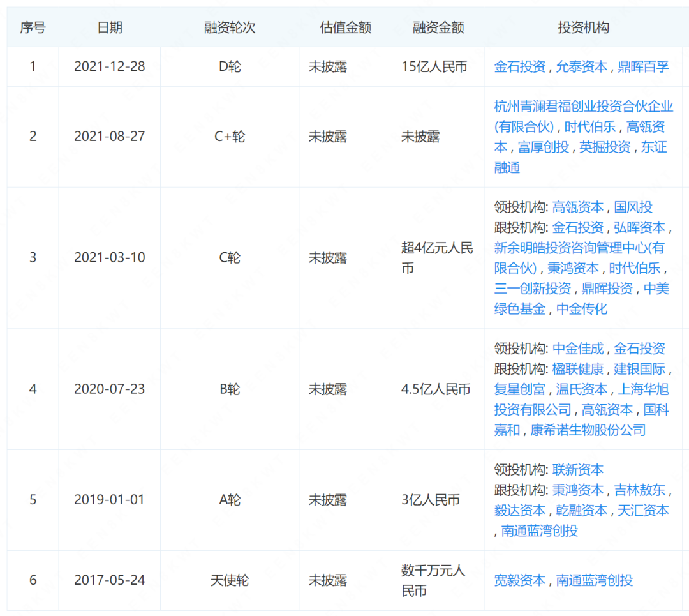Open the 富厚创投 investor link
The image size is (689, 616).
pos(543,147)
